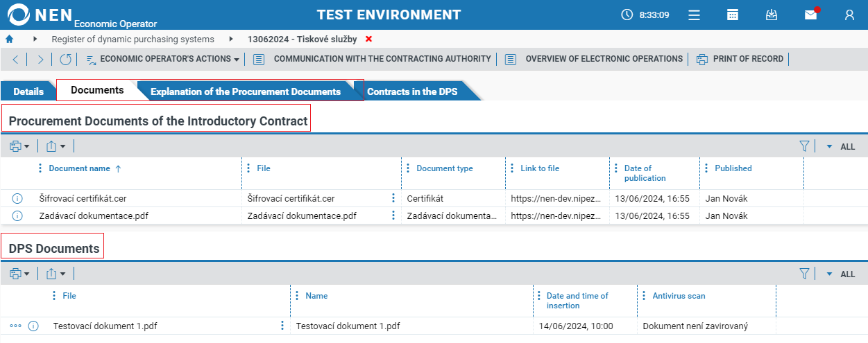Click the Print of Record button
868x343 pixels.
pos(747,59)
